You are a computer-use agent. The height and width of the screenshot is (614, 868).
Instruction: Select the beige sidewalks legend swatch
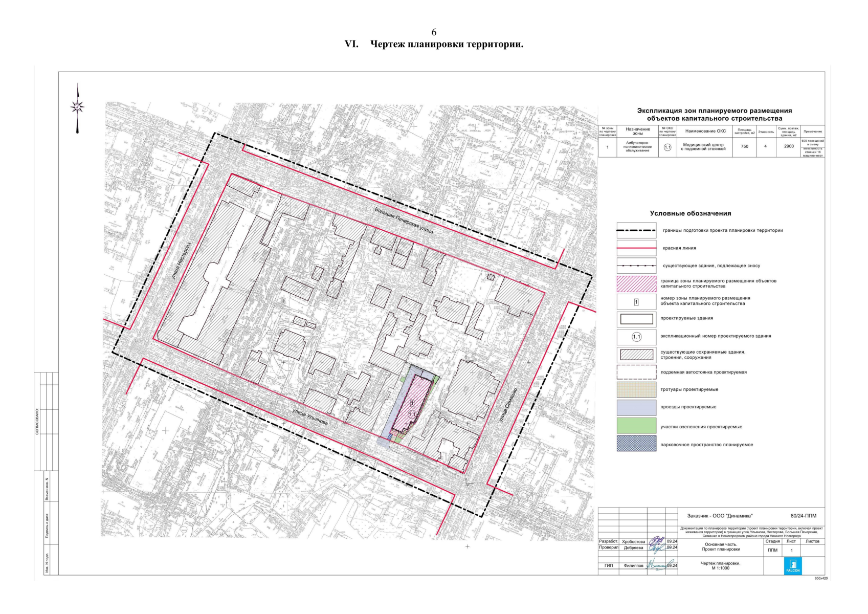point(636,389)
